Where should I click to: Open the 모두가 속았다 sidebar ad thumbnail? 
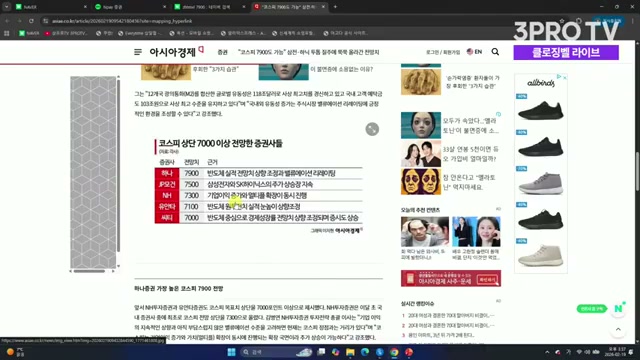coord(421,125)
